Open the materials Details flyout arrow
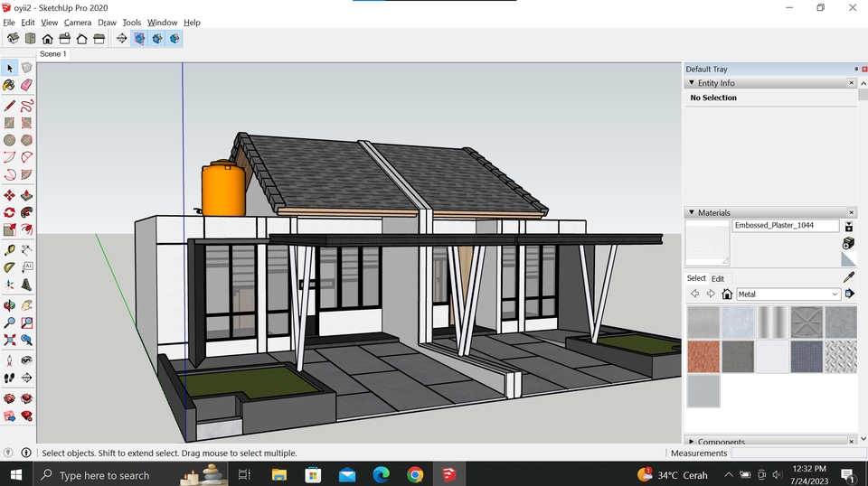This screenshot has height=486, width=868. 850,294
